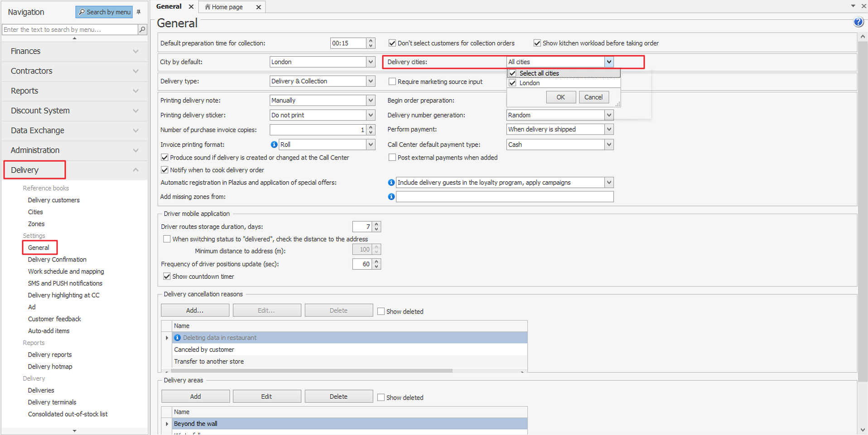Click info icon next to Add missing zones field
The height and width of the screenshot is (435, 868).
coord(391,197)
